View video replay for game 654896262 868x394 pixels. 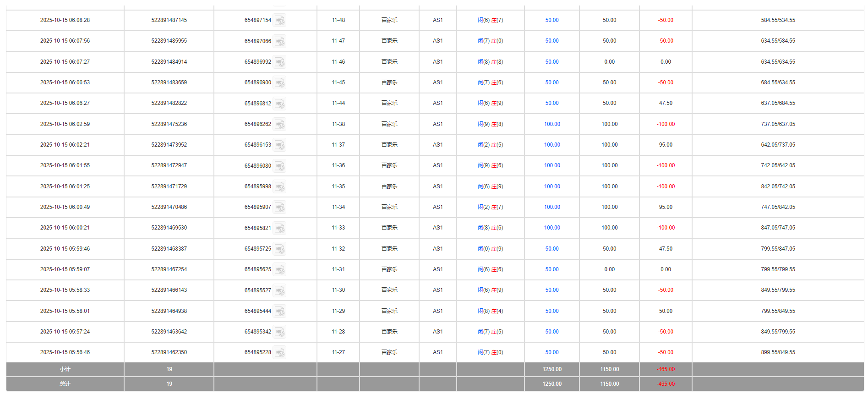(x=279, y=124)
